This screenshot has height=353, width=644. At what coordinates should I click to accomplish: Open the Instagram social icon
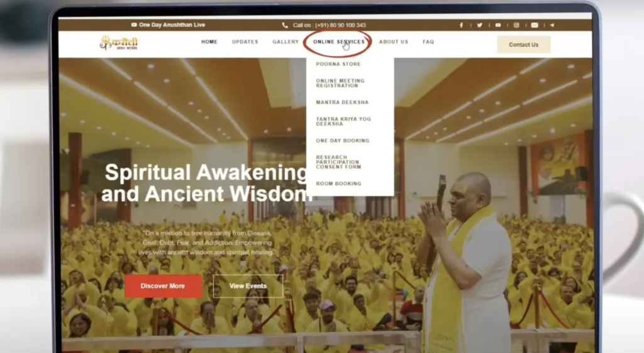[x=516, y=25]
